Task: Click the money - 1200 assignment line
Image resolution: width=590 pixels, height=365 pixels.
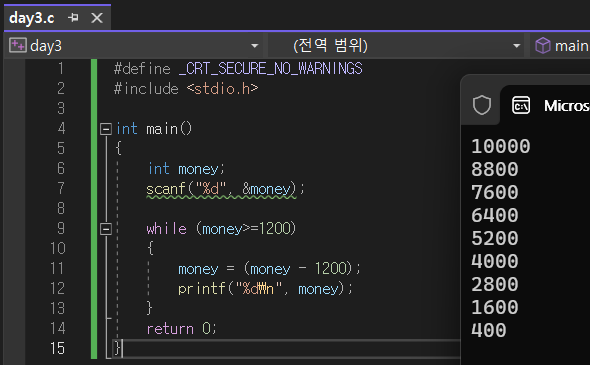Action: [269, 269]
